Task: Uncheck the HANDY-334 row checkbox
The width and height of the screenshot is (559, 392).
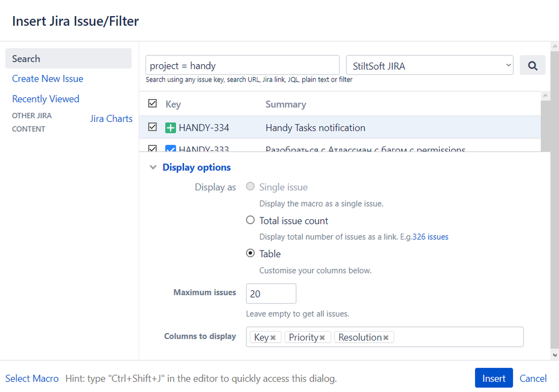Action: tap(152, 127)
